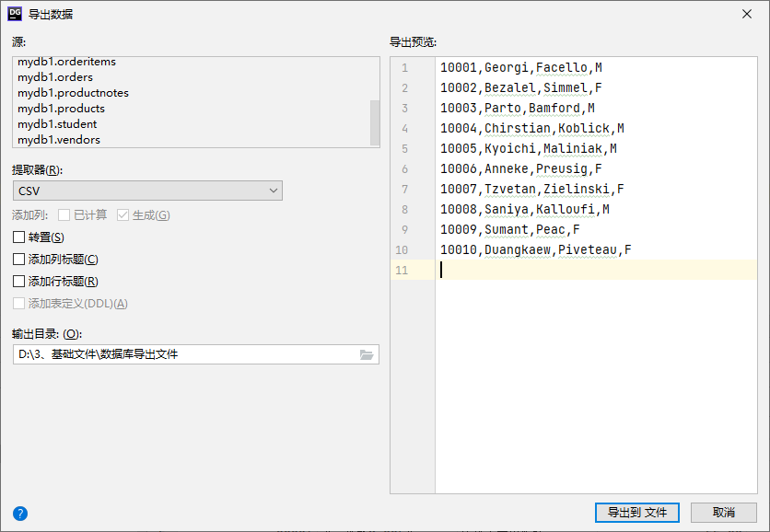The width and height of the screenshot is (770, 532).
Task: Toggle the 转置(S) checkbox
Action: [x=18, y=237]
